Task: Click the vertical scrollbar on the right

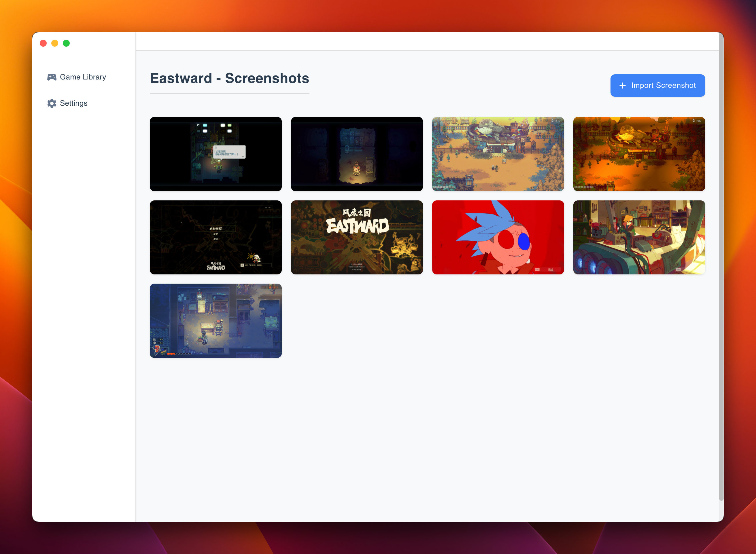Action: click(x=721, y=268)
